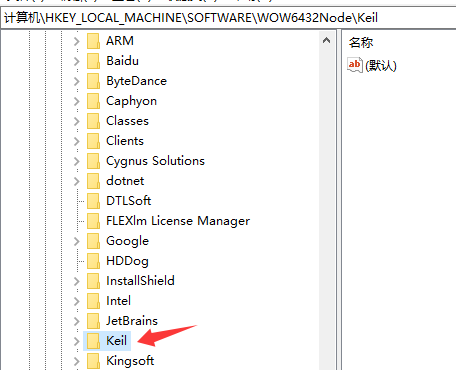456x370 pixels.
Task: Click the 名称 column header
Action: 361,43
